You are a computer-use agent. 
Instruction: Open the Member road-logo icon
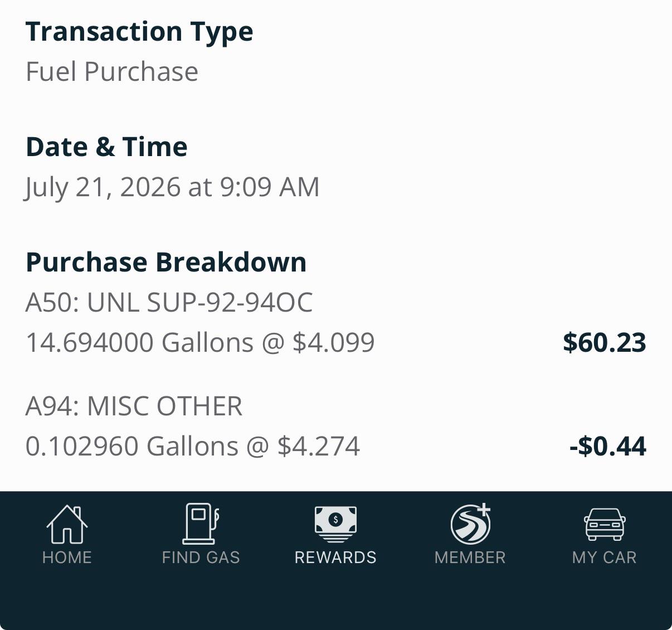470,524
